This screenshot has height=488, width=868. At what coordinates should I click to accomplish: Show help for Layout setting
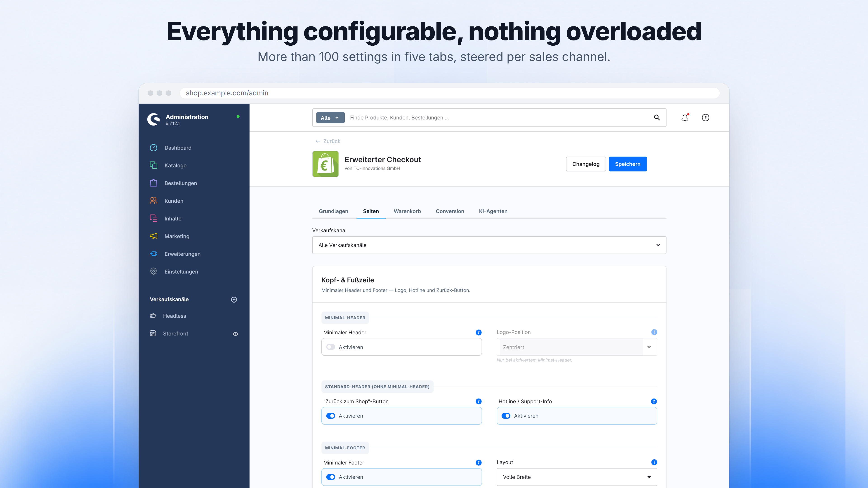[x=654, y=462]
